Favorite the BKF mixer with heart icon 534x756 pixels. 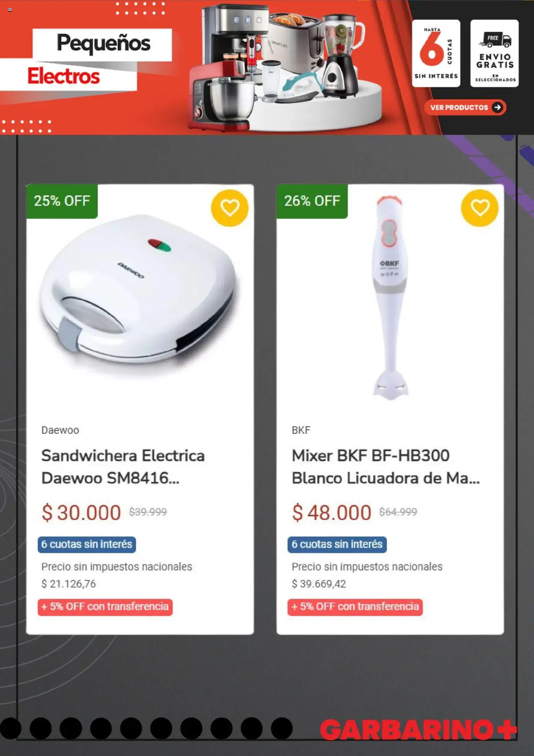click(479, 207)
